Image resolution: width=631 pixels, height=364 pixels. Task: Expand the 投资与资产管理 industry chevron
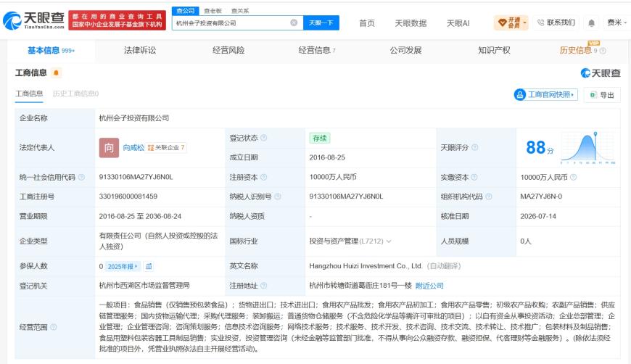[389, 241]
